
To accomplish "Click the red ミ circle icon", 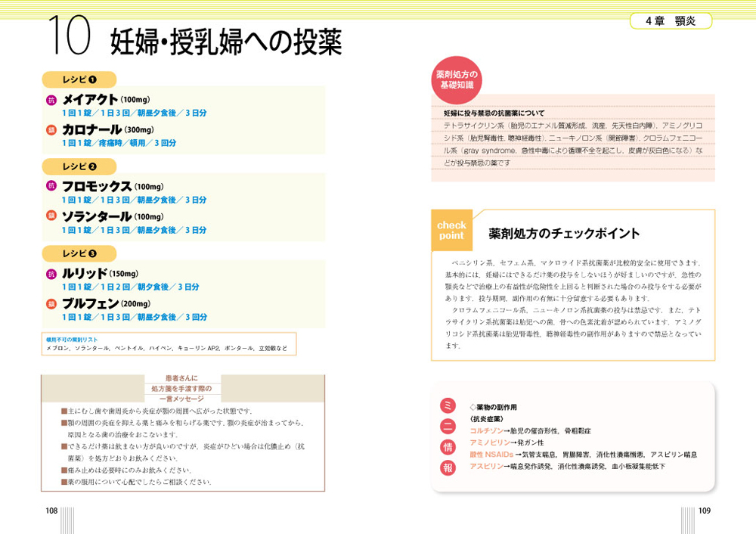I will 448,406.
